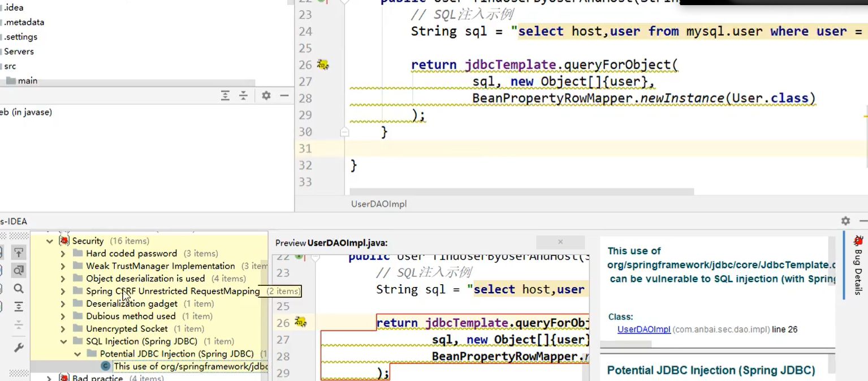This screenshot has height=381, width=868.
Task: Open plugin settings via wrench icon
Action: 19,348
